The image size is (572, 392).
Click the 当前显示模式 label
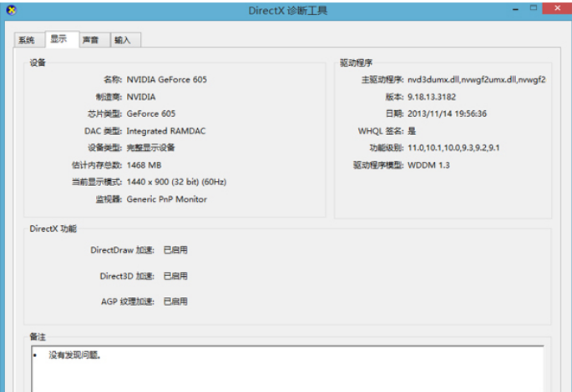(97, 182)
